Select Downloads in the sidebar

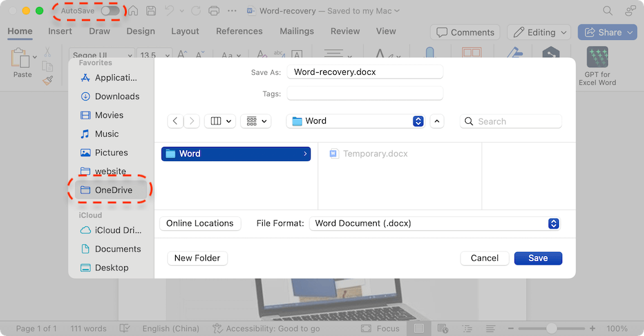pyautogui.click(x=109, y=96)
